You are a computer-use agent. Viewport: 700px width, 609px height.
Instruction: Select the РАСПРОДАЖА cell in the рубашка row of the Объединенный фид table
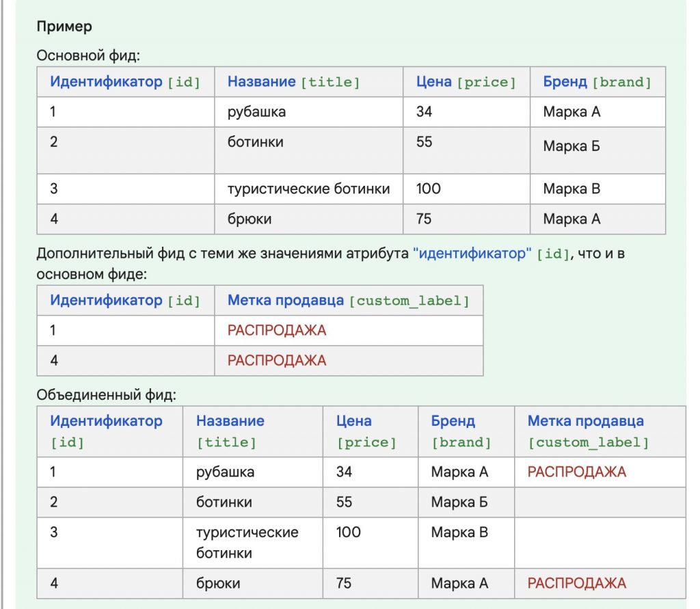(x=600, y=472)
